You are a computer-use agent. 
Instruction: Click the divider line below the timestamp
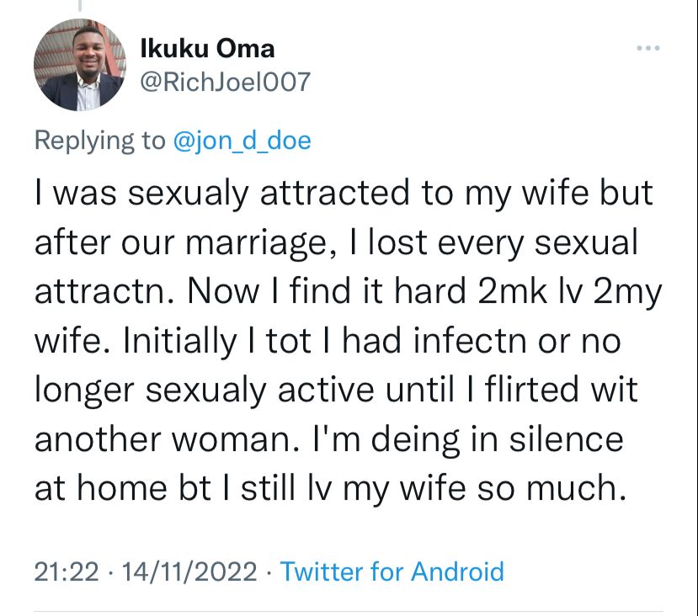click(x=349, y=612)
